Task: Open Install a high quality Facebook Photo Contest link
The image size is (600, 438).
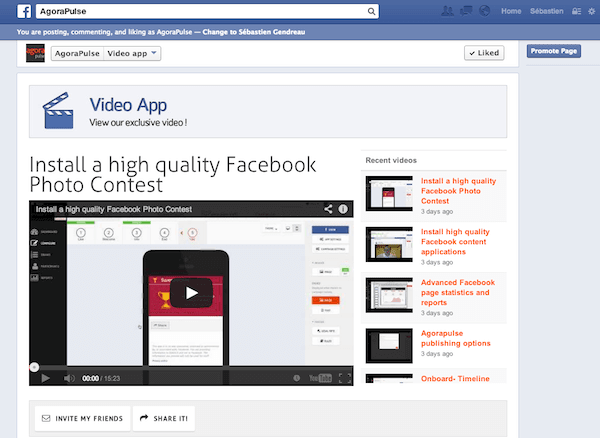Action: tap(458, 191)
